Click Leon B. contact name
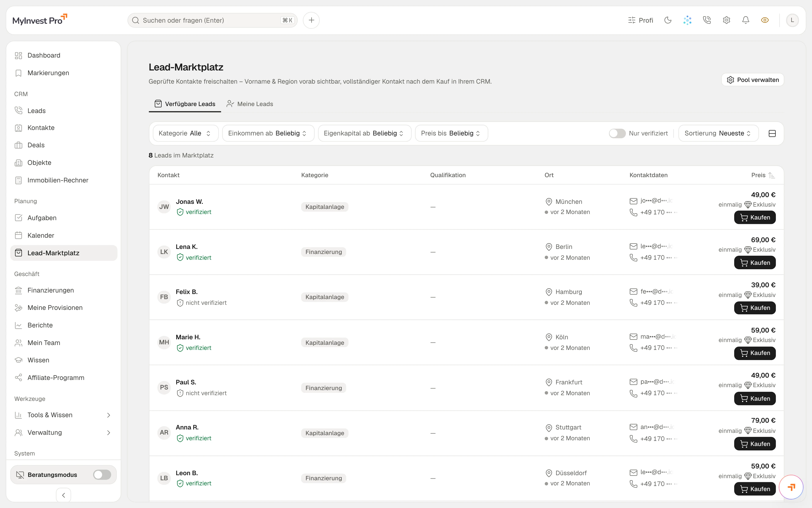812x508 pixels. [187, 473]
